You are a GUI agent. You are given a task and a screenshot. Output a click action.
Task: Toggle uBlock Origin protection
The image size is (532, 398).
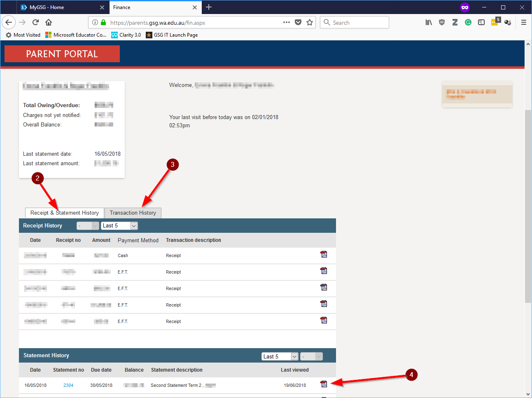441,22
